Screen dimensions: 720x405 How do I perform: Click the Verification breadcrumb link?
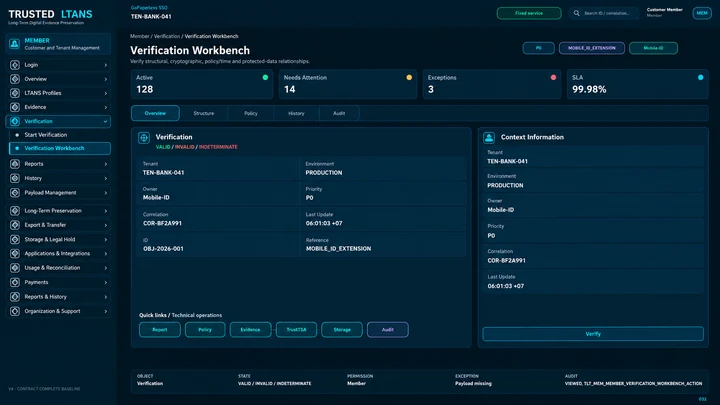pyautogui.click(x=167, y=36)
